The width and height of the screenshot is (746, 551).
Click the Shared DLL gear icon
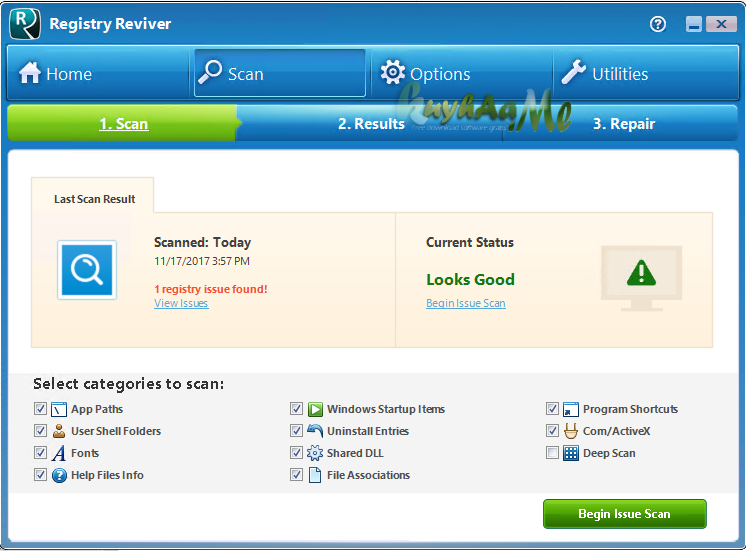315,453
